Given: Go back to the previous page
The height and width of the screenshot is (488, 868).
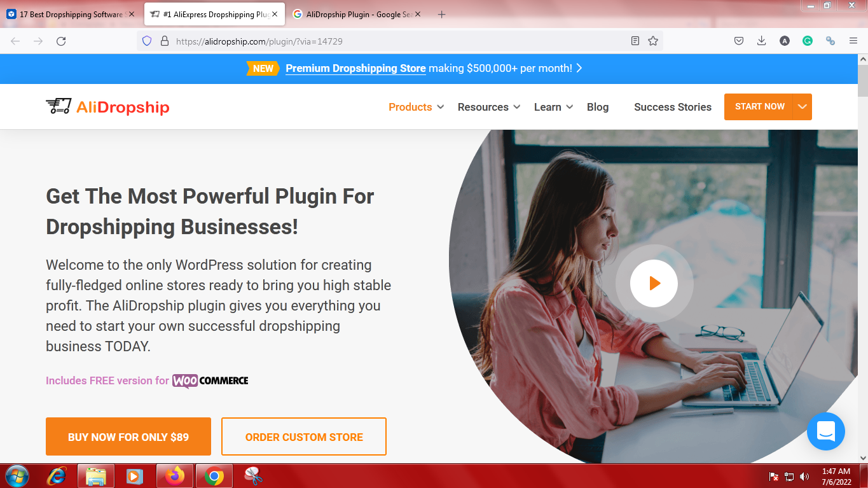Looking at the screenshot, I should coord(15,41).
